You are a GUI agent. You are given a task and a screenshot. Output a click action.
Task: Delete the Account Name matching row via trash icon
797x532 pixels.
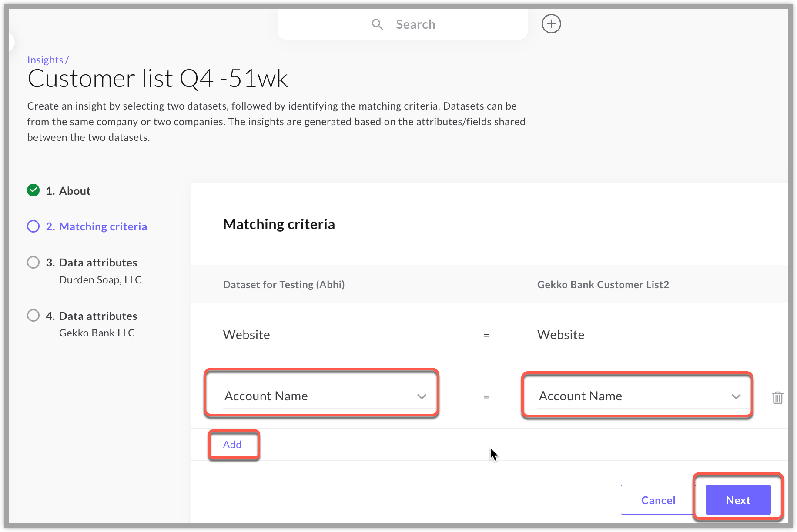(778, 397)
